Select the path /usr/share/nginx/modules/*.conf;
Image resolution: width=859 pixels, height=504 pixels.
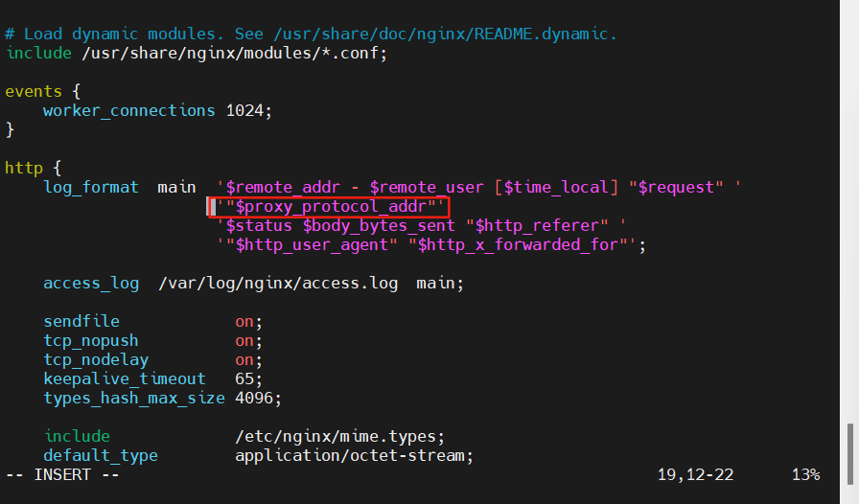click(235, 53)
